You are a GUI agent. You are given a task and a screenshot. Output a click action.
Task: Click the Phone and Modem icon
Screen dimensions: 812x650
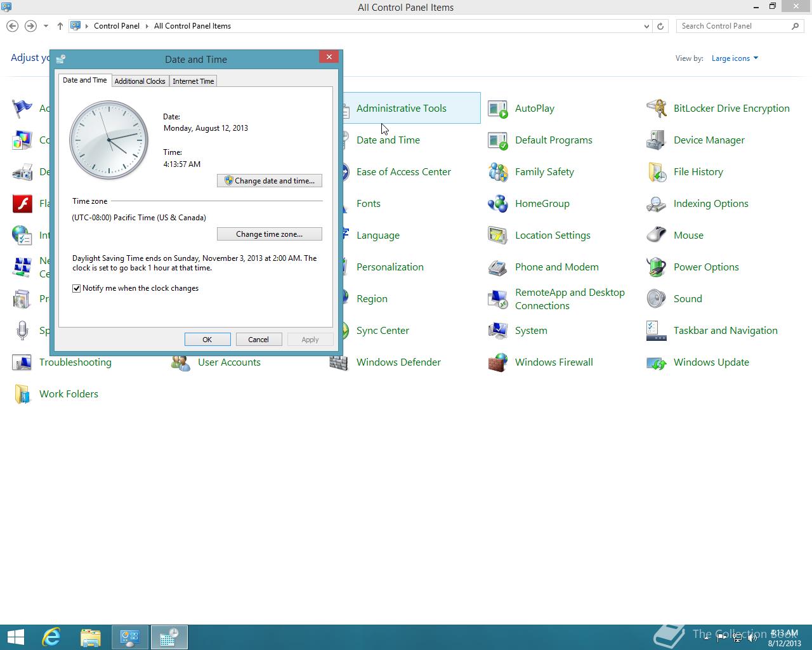pos(498,267)
